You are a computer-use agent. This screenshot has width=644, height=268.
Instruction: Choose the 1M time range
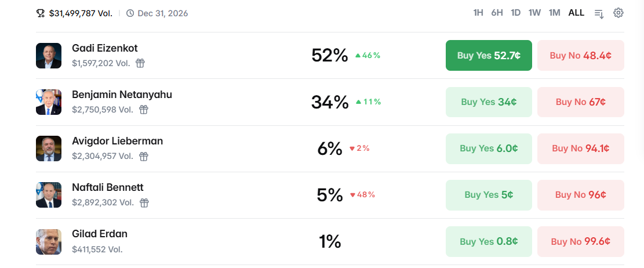(555, 13)
